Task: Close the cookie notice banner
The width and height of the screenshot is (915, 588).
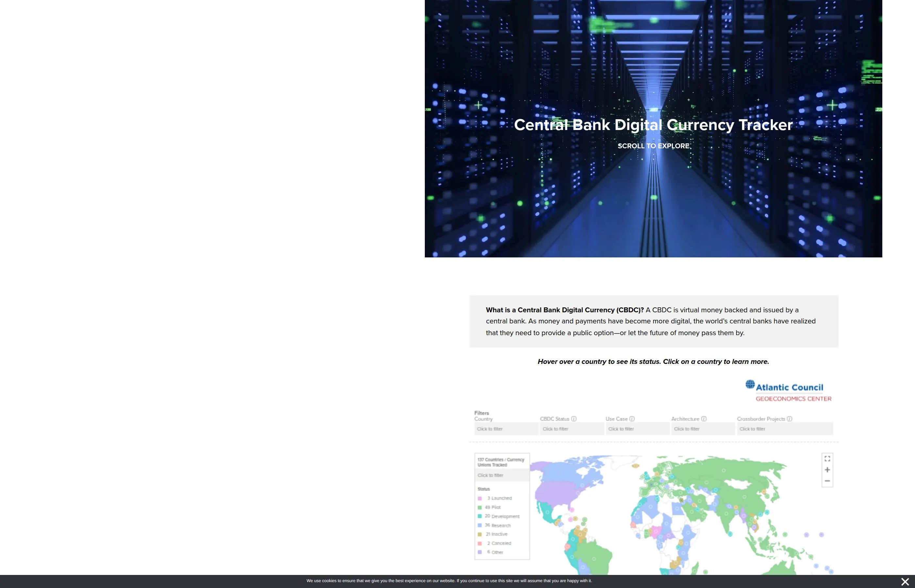Action: (x=905, y=581)
